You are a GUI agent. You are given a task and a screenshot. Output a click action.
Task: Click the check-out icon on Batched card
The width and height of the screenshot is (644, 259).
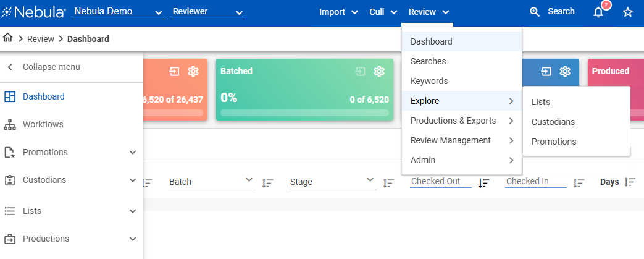(361, 72)
